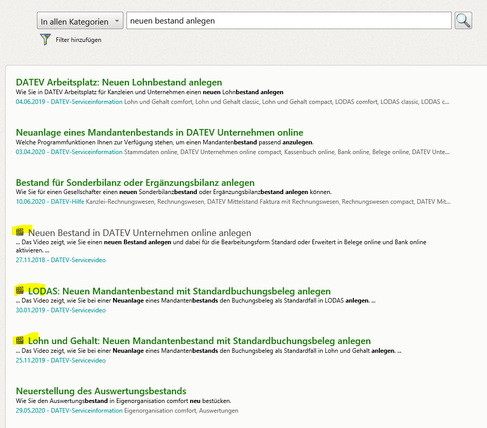Click video icon beside Lohn und Gehalt result
487x428 pixels.
(x=20, y=340)
